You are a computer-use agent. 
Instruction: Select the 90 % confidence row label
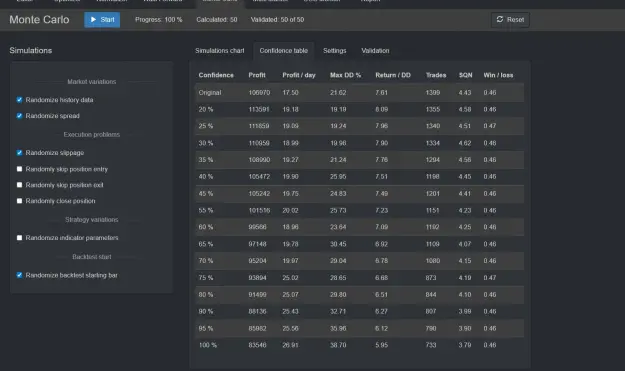point(206,311)
